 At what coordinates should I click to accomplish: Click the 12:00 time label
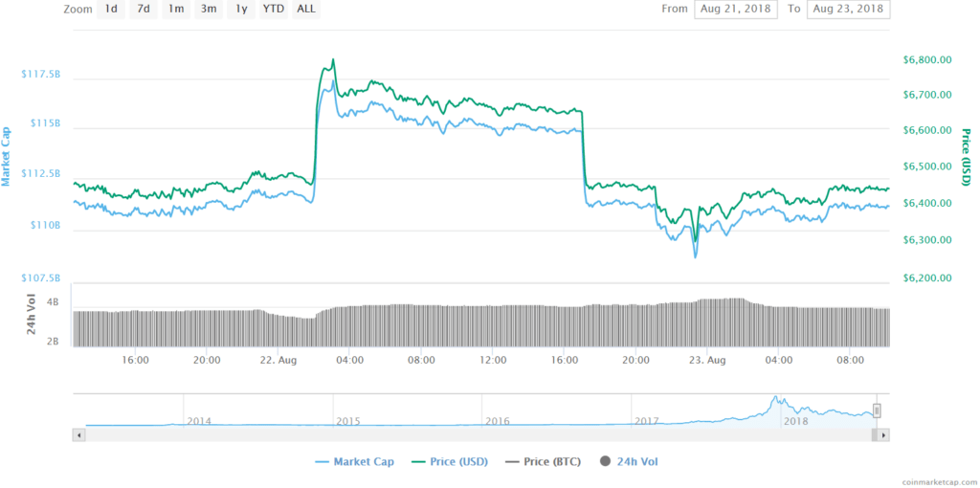493,361
